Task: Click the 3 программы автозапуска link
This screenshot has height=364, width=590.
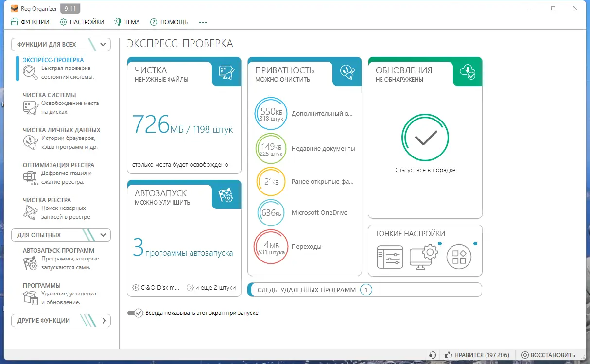Action: [183, 248]
